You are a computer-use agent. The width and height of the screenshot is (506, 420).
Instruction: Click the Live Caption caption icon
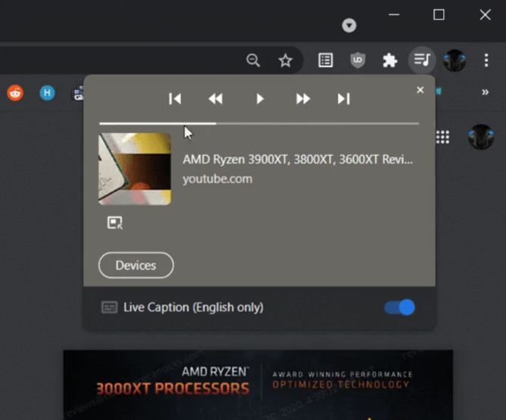109,307
